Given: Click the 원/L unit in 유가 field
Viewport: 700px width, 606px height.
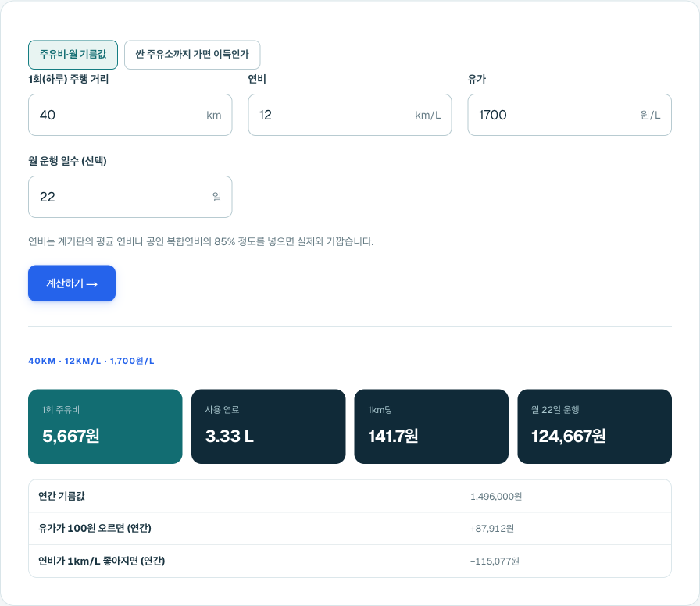Looking at the screenshot, I should (650, 115).
